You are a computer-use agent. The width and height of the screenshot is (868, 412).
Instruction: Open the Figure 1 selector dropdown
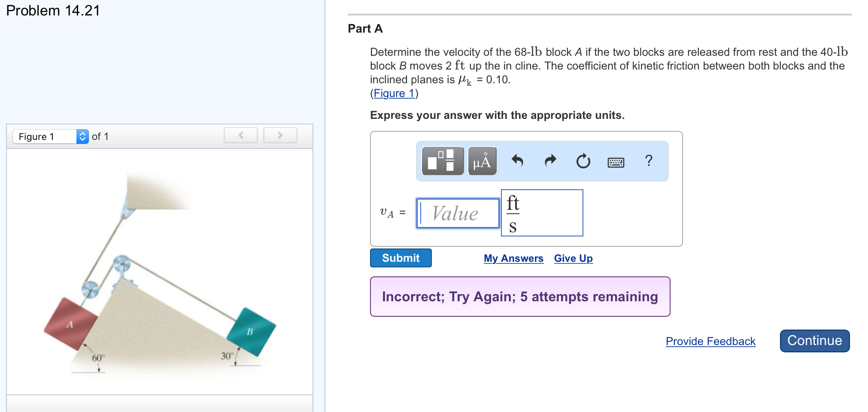(43, 136)
